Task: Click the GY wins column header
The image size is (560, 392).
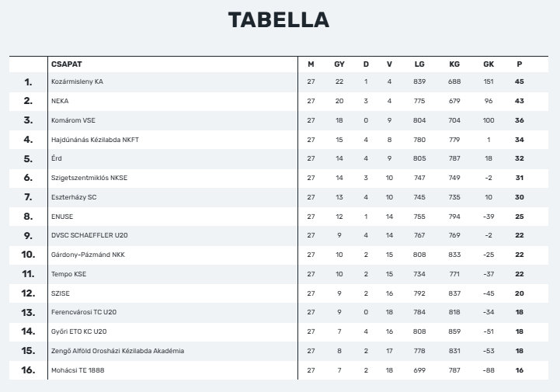Action: click(339, 64)
